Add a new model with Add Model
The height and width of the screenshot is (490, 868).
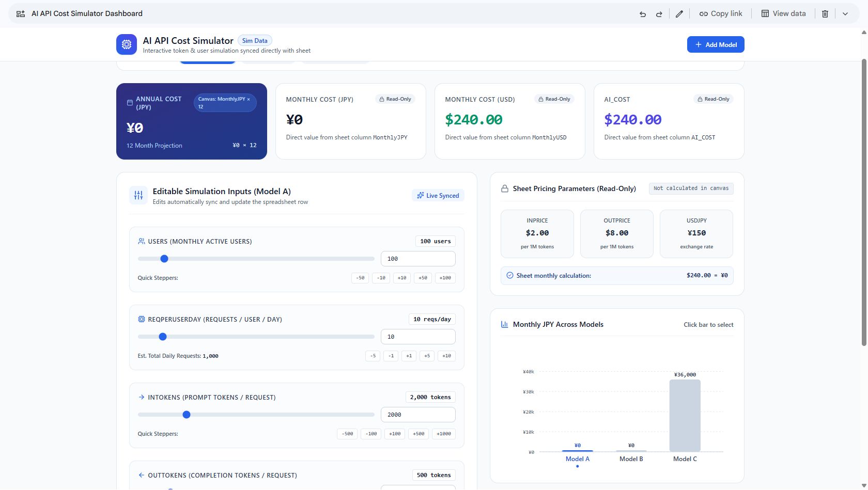(716, 44)
